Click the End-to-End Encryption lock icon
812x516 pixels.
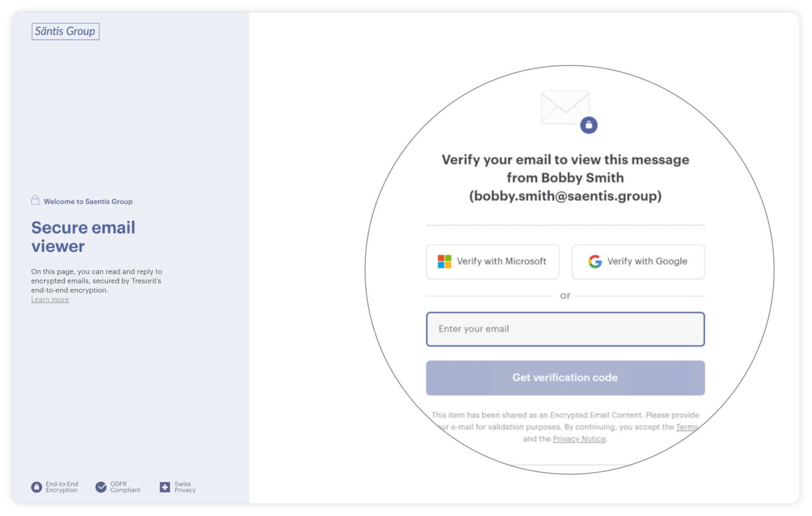[x=36, y=487]
